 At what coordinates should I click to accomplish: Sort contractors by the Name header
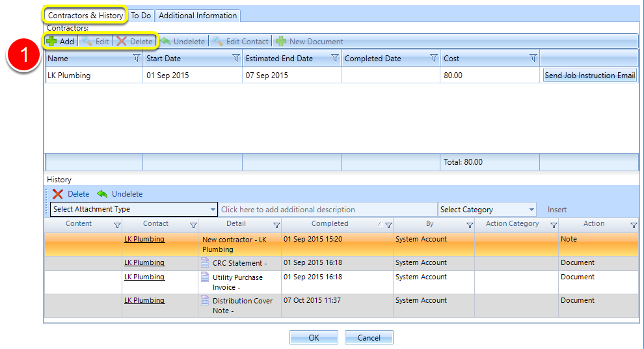point(58,59)
